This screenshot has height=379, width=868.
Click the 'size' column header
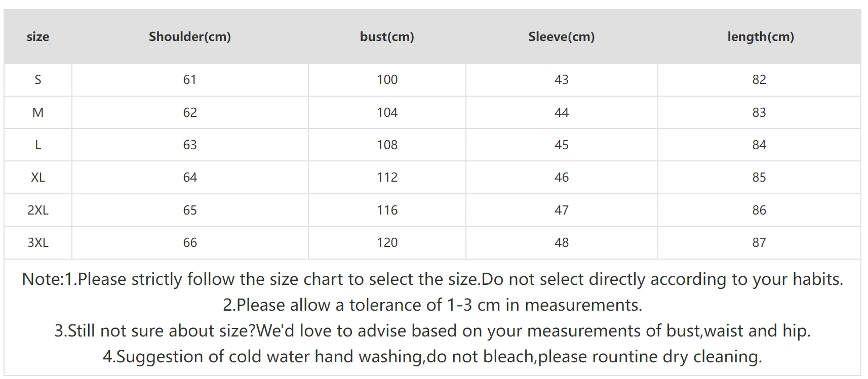38,37
